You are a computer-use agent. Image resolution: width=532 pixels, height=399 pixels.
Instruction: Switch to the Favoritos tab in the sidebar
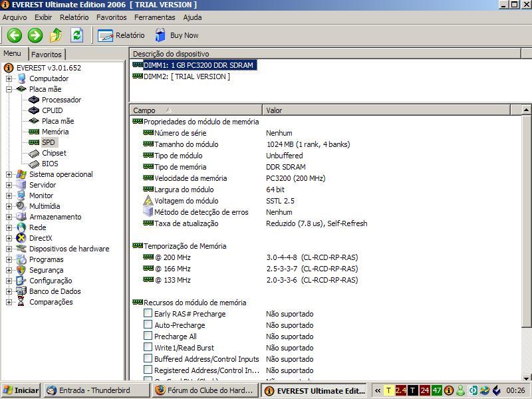(47, 55)
